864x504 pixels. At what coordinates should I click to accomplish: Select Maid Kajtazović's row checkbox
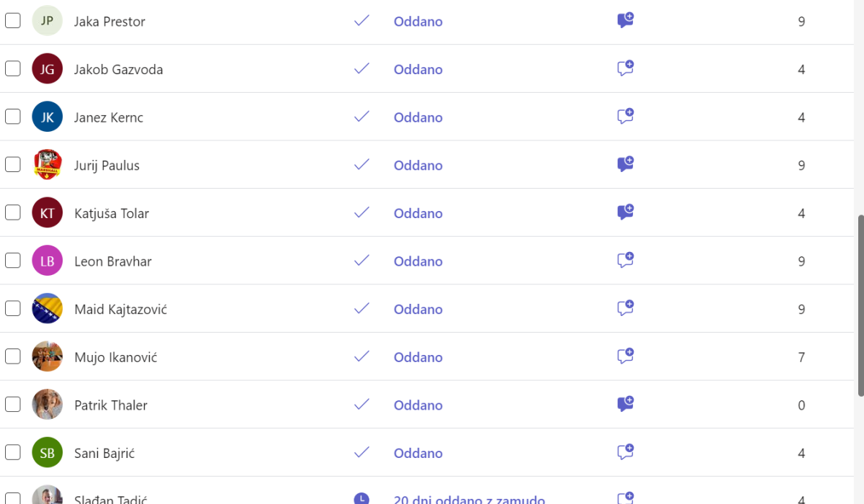13,309
